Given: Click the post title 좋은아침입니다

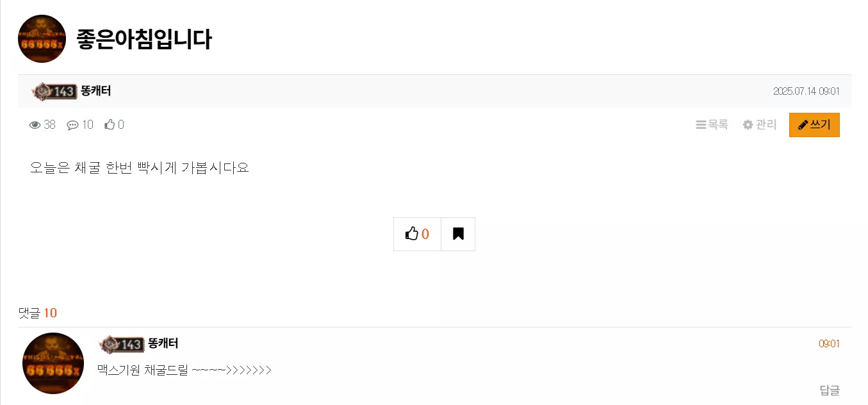Looking at the screenshot, I should [x=144, y=39].
